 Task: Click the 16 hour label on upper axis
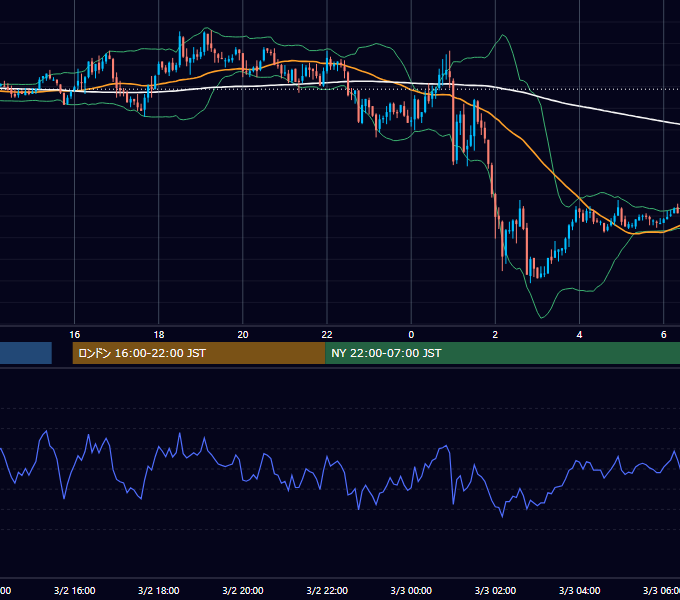(75, 334)
